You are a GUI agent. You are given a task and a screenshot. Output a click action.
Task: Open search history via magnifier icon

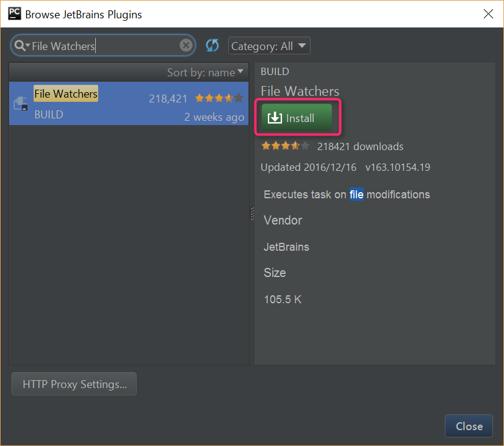click(21, 46)
